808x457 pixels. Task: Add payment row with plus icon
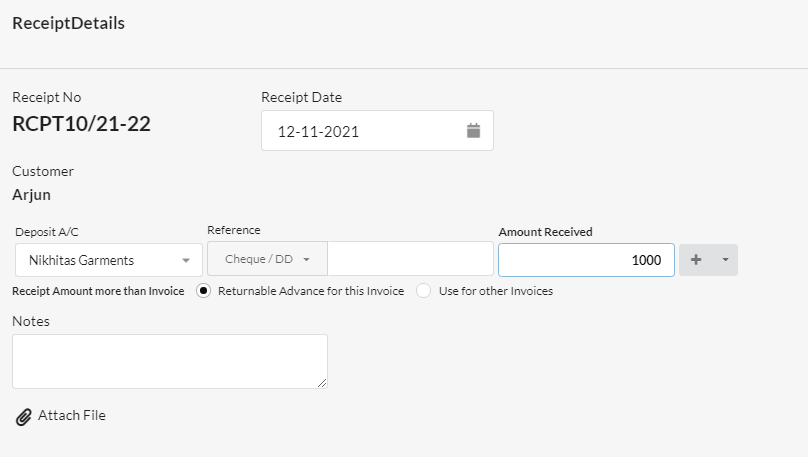pos(696,260)
